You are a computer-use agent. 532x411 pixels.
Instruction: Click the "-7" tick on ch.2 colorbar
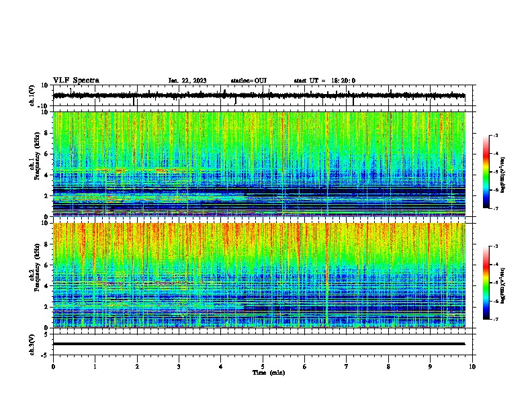pyautogui.click(x=495, y=319)
